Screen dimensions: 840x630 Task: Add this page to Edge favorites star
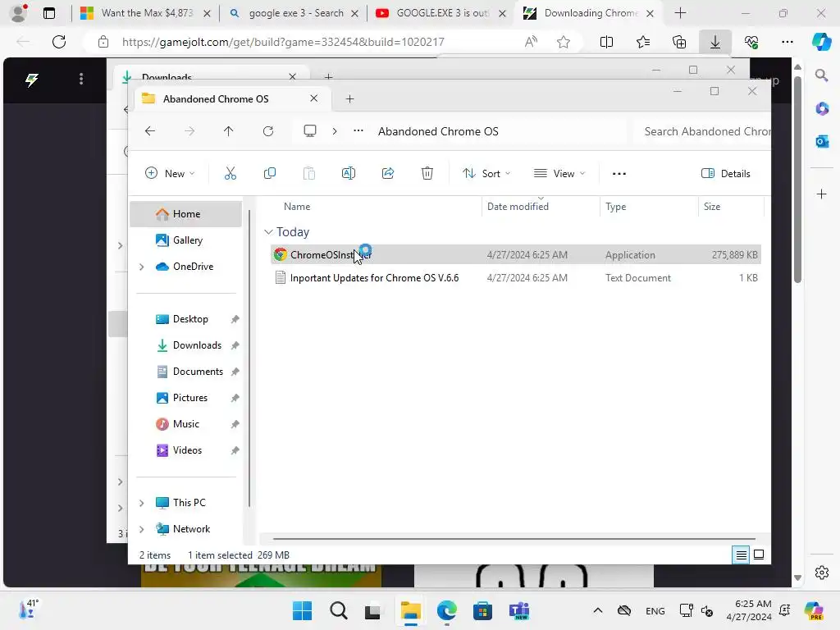tap(563, 42)
